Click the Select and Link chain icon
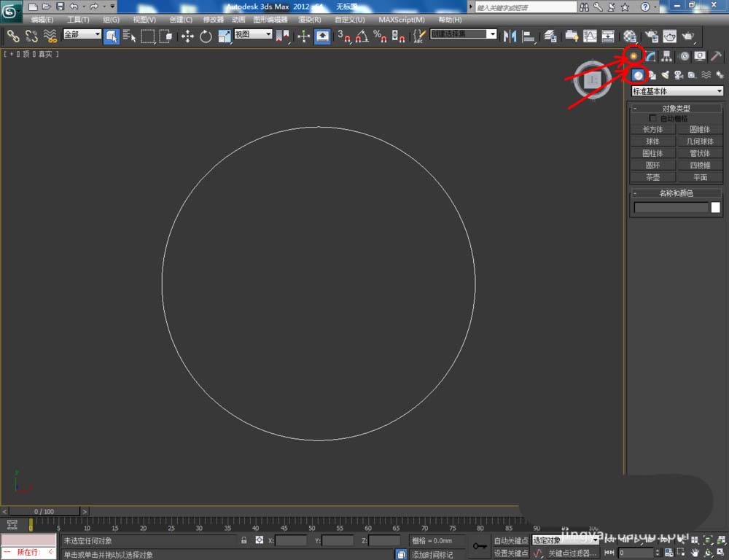 point(13,36)
